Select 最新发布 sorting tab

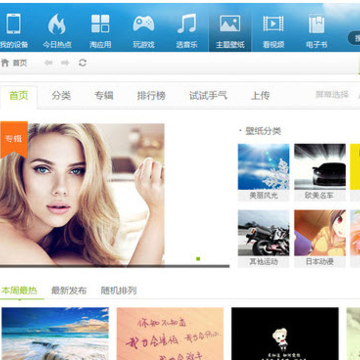coord(69,291)
